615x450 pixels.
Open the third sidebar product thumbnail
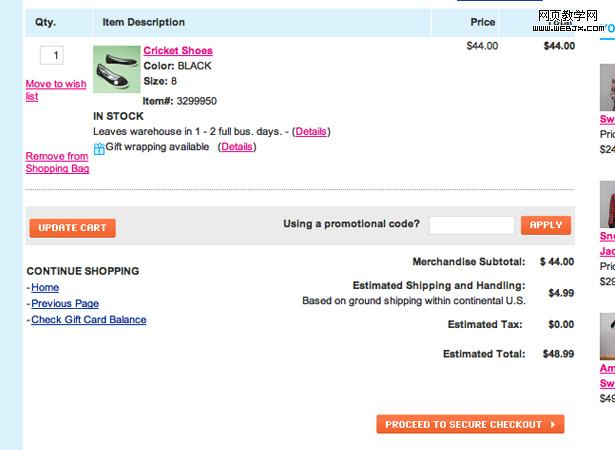[x=608, y=336]
